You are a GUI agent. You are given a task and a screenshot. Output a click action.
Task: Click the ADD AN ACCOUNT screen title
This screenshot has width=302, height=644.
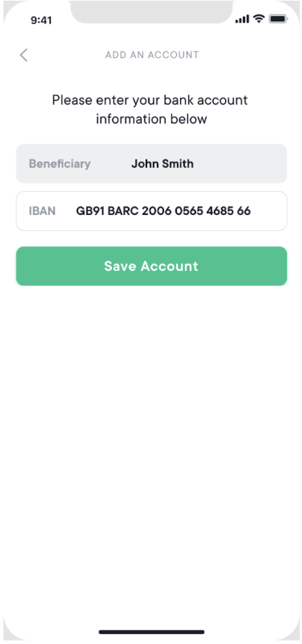(152, 55)
